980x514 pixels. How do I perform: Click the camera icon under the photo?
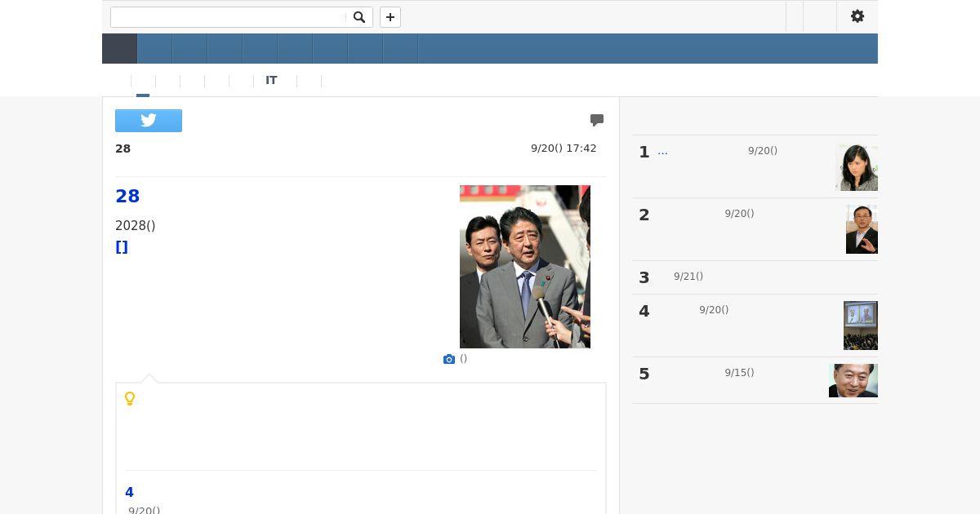tap(449, 359)
